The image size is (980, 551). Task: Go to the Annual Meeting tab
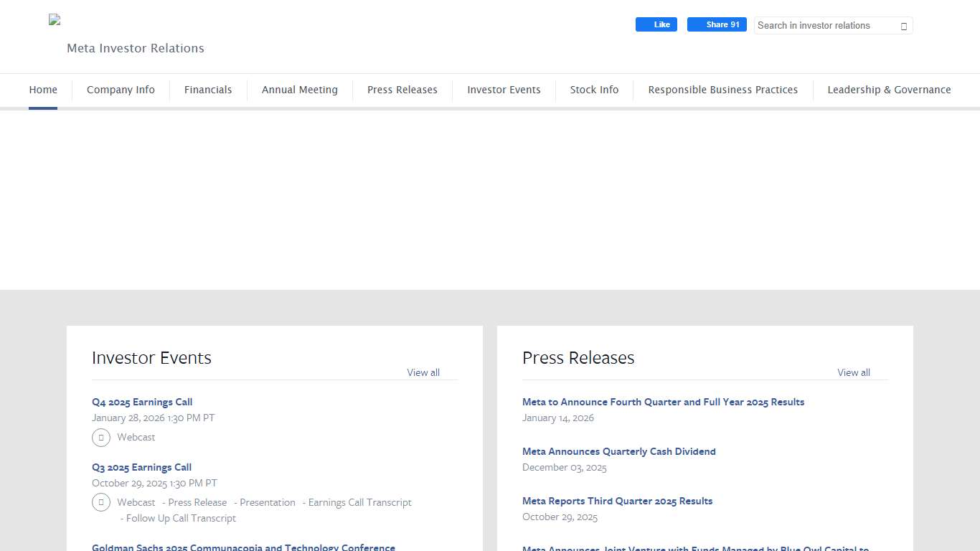point(299,90)
